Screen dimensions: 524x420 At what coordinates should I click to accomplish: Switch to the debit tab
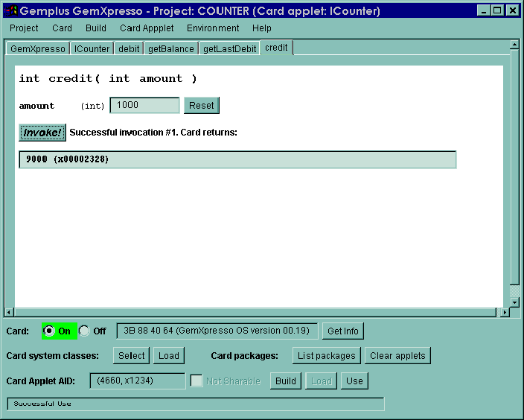(x=129, y=49)
